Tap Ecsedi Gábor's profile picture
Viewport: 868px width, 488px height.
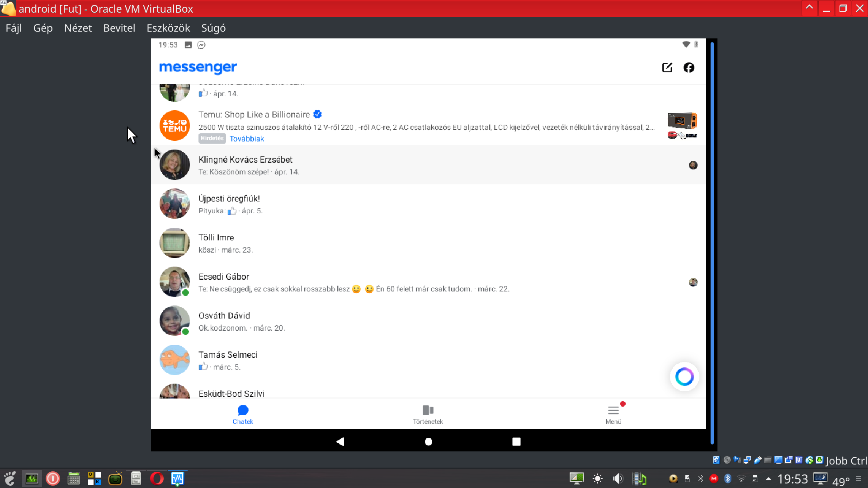tap(175, 282)
